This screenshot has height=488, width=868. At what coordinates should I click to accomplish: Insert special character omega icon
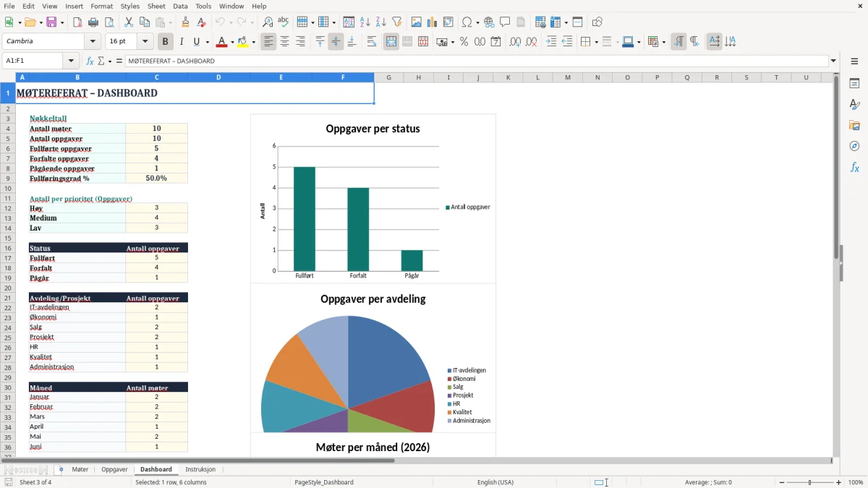point(467,22)
